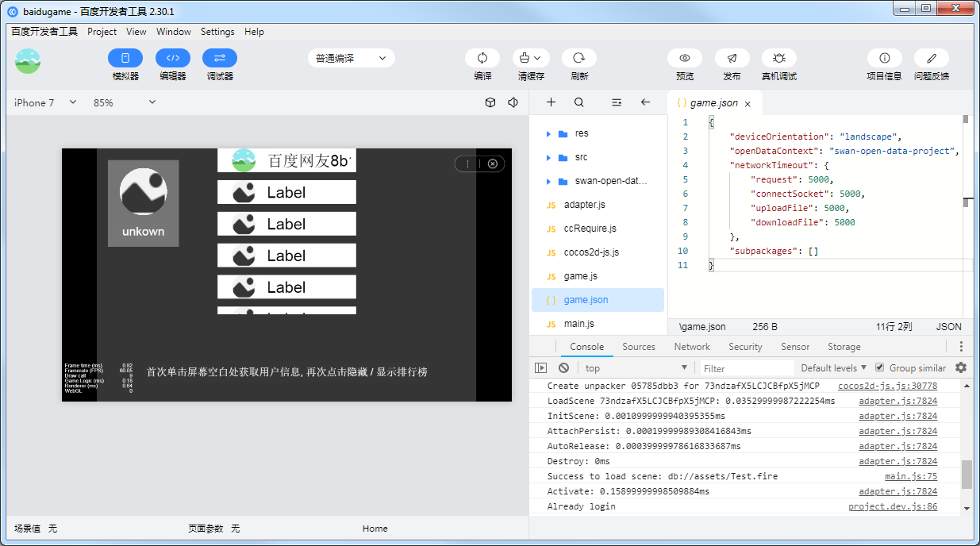Add a new file with plus icon
Screen dimensions: 980x546
[x=551, y=102]
